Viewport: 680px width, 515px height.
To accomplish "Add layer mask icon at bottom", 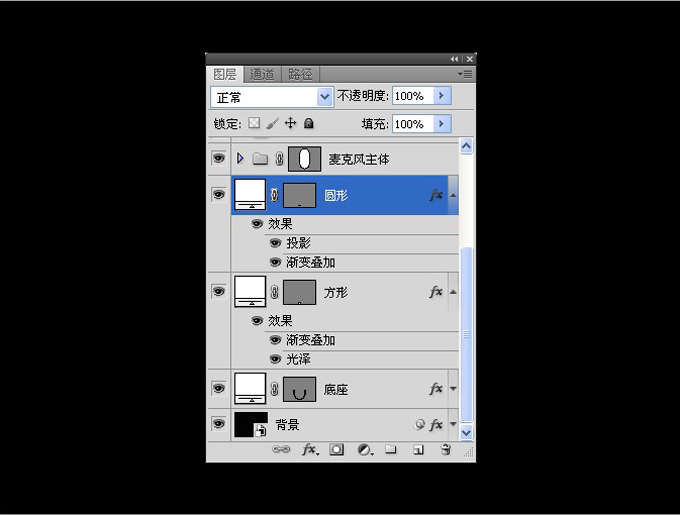I will 337,450.
